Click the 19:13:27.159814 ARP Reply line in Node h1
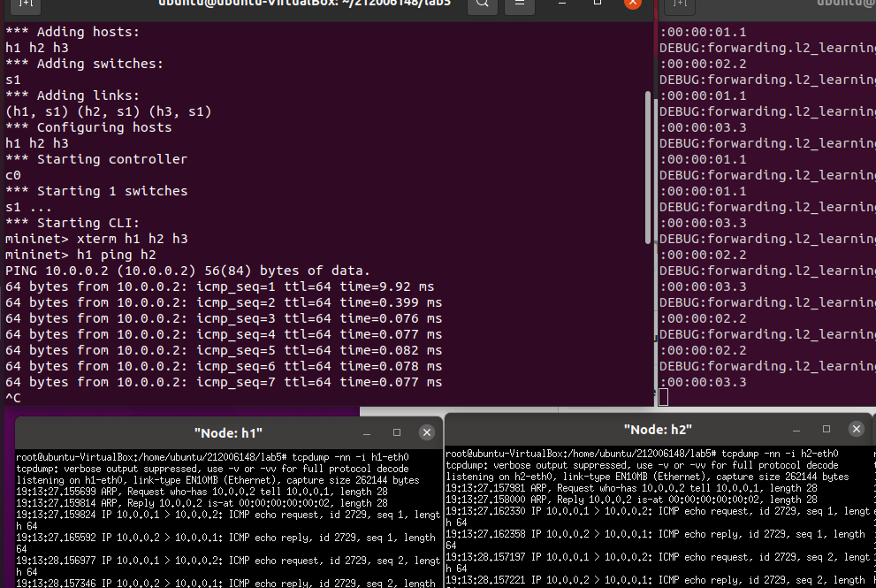876x588 pixels. coord(202,503)
